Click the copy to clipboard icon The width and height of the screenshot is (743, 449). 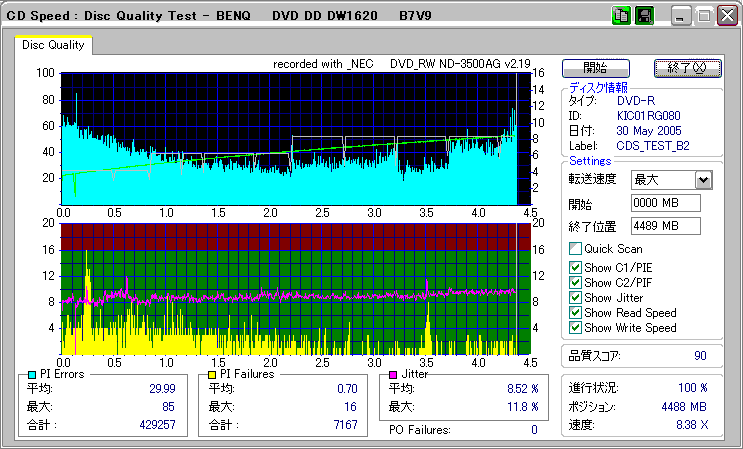(x=621, y=15)
